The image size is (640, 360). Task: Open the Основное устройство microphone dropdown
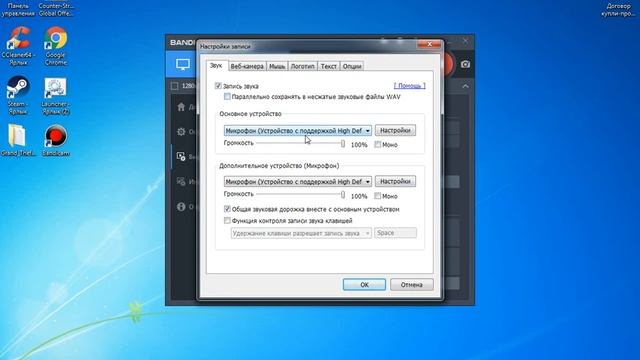(298, 131)
